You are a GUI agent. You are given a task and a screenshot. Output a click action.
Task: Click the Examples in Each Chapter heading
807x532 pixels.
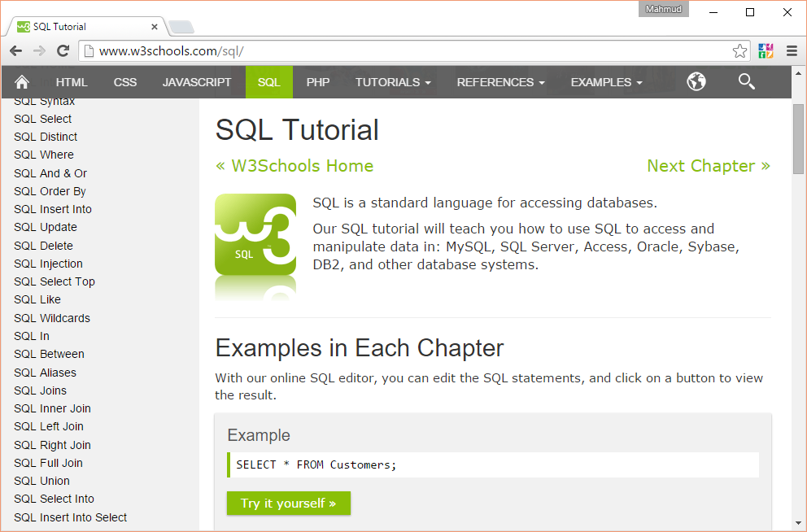click(360, 348)
